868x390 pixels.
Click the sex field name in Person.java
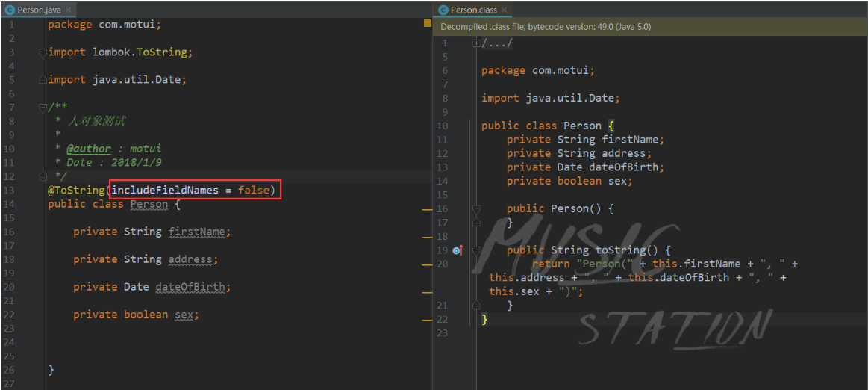pos(184,315)
